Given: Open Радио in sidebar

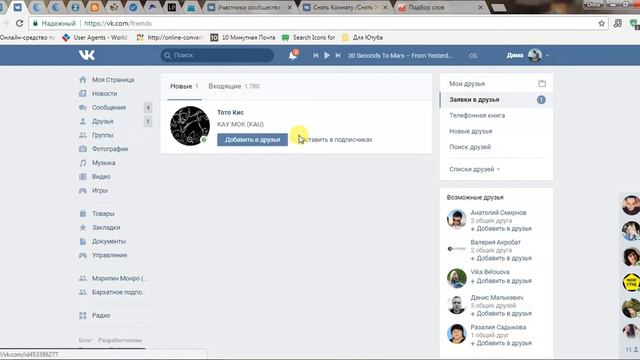Looking at the screenshot, I should (101, 315).
